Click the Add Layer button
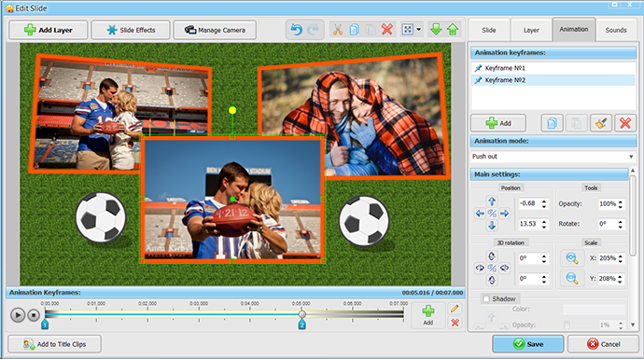The height and width of the screenshot is (359, 644). coord(49,30)
